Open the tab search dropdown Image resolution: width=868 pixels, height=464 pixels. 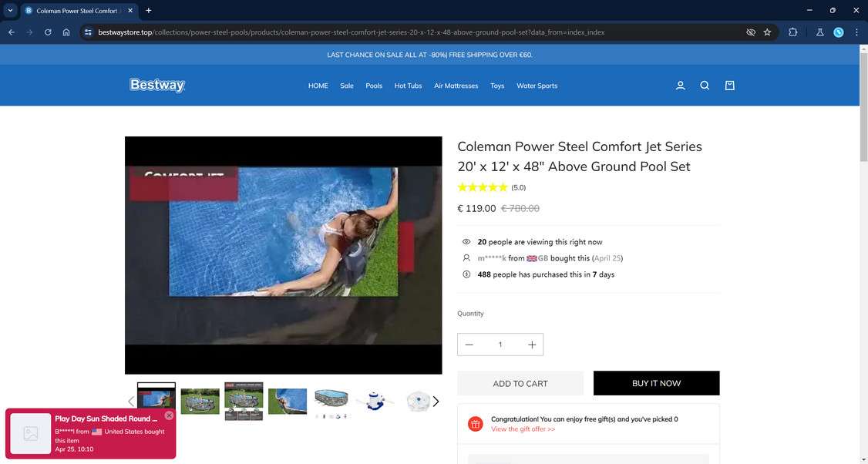(10, 11)
